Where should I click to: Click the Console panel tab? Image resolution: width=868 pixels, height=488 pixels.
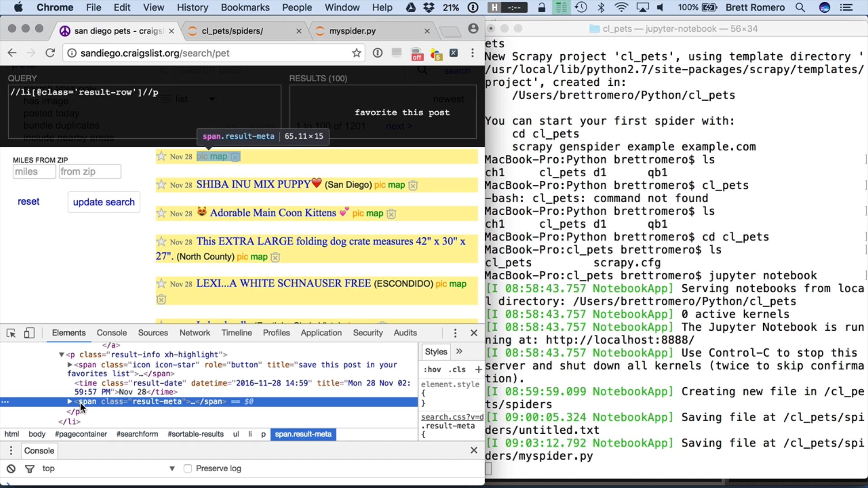(x=112, y=333)
